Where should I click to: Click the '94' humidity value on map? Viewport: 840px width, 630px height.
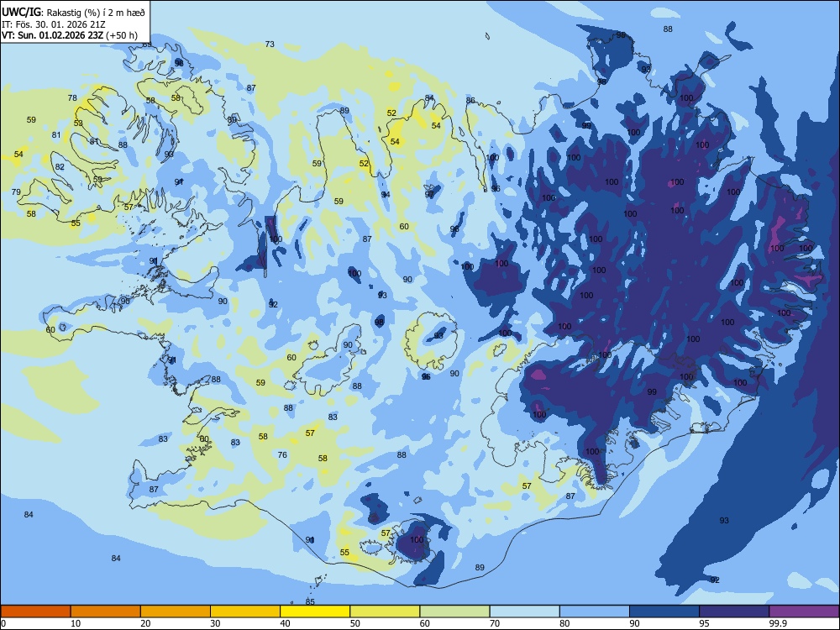386,195
